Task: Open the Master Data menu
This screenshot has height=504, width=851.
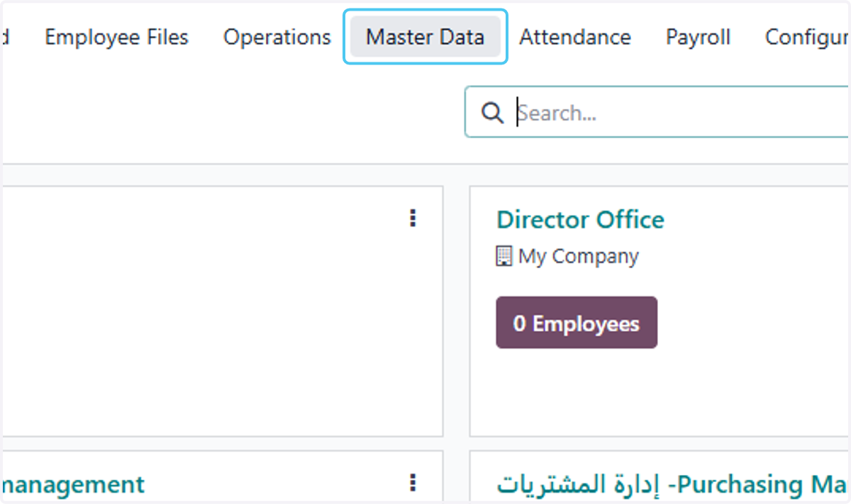Action: pos(425,37)
